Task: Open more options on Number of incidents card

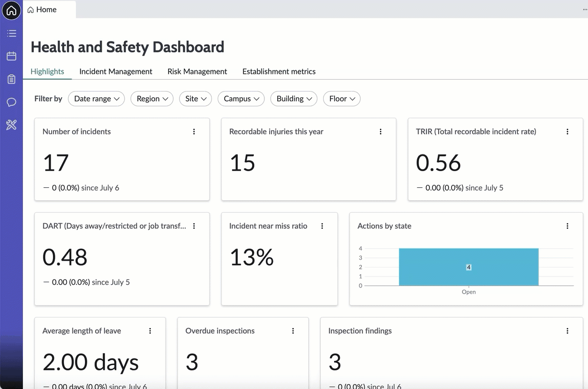Action: 194,132
